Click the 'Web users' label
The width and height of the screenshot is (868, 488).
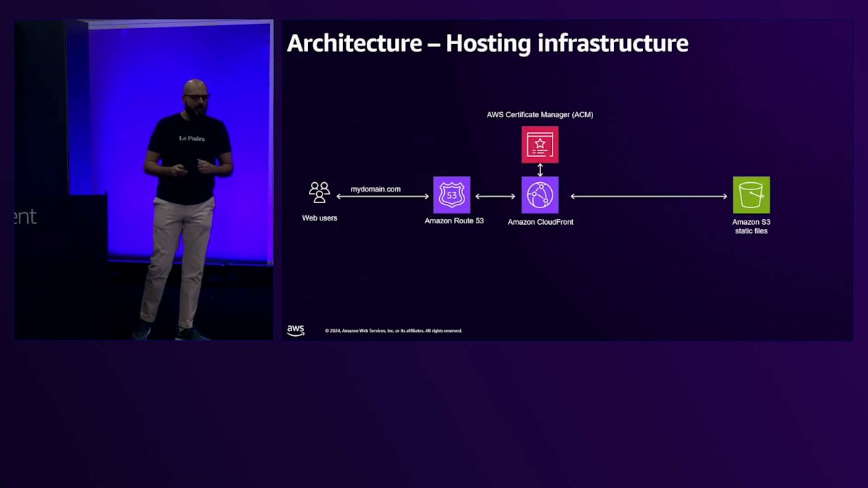(x=320, y=218)
